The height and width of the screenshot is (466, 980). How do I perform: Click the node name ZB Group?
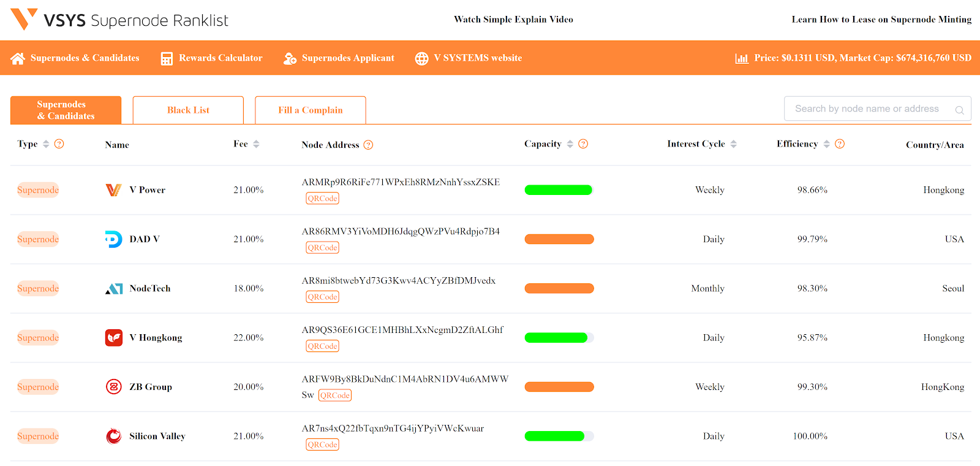click(x=151, y=387)
